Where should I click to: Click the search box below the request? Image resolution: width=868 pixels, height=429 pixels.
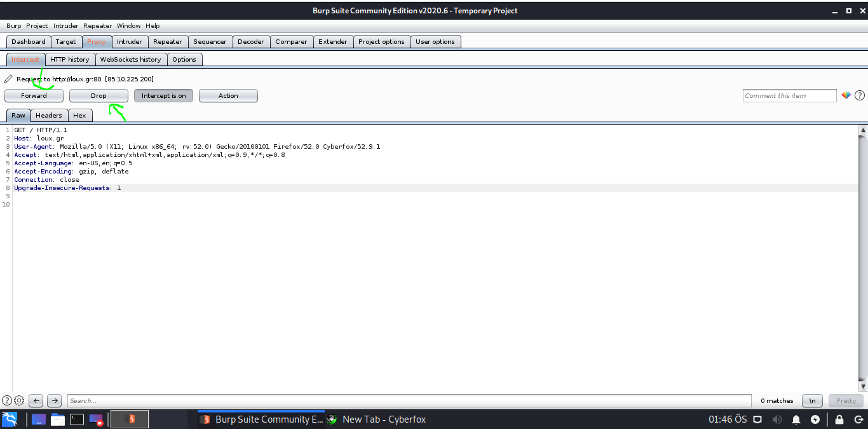click(x=409, y=400)
